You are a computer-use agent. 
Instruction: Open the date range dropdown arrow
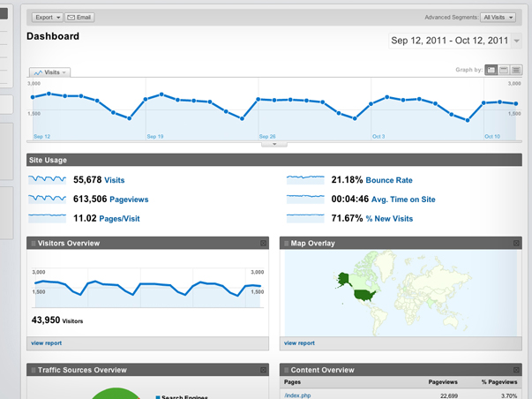[x=516, y=41]
